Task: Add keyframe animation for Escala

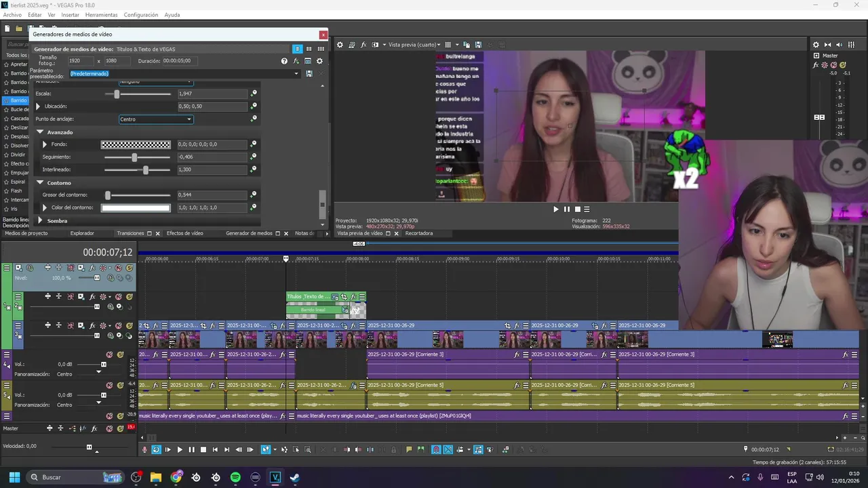Action: coord(254,94)
